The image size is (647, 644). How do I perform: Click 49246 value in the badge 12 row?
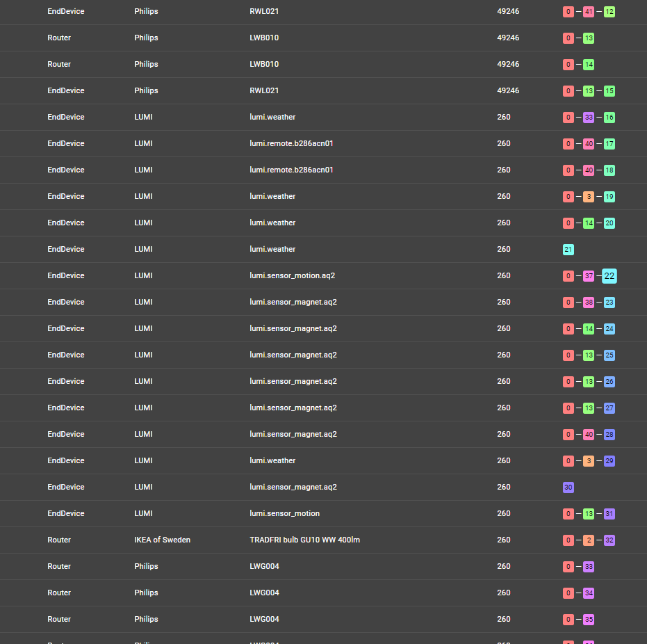508,11
